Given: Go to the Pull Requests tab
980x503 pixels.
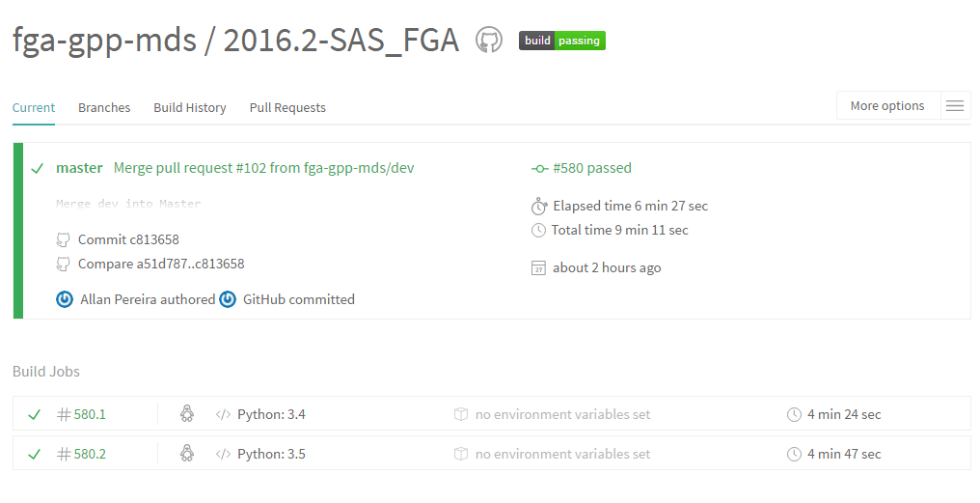Looking at the screenshot, I should click(287, 108).
